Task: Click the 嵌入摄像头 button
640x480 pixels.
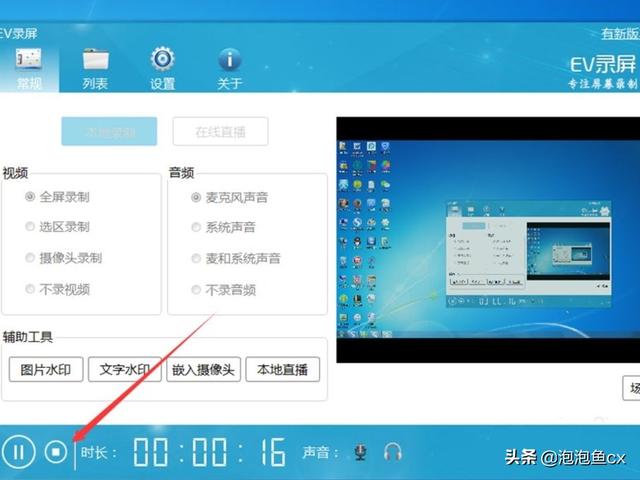Action: (x=203, y=370)
